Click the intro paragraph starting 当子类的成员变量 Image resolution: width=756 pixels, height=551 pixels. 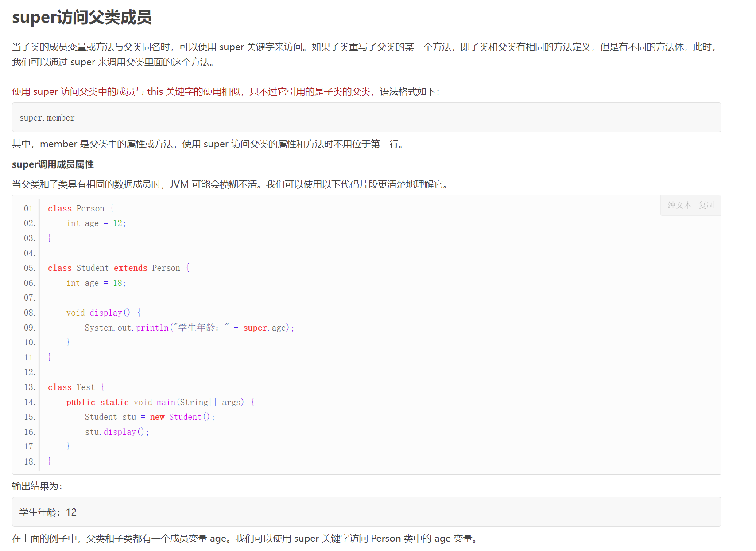364,55
